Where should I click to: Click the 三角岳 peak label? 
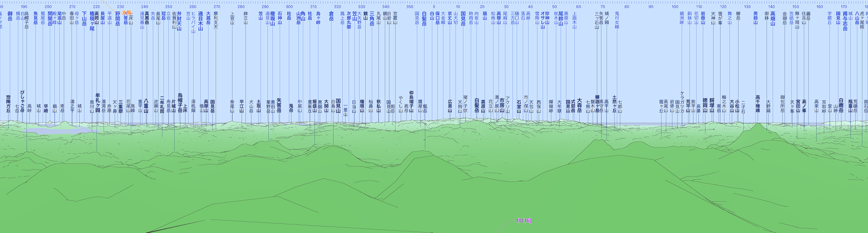(372, 19)
